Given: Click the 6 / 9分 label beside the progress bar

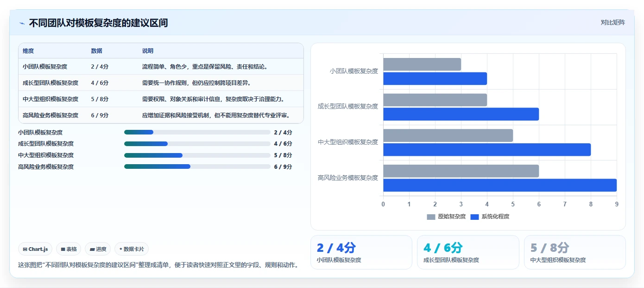Looking at the screenshot, I should 283,167.
